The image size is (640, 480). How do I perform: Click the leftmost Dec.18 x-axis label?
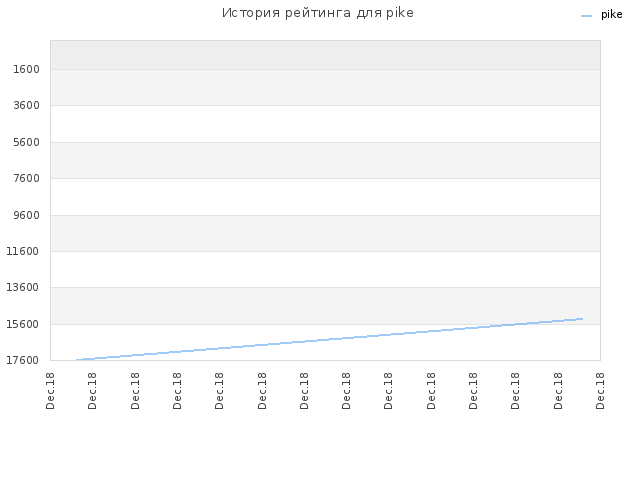(50, 391)
